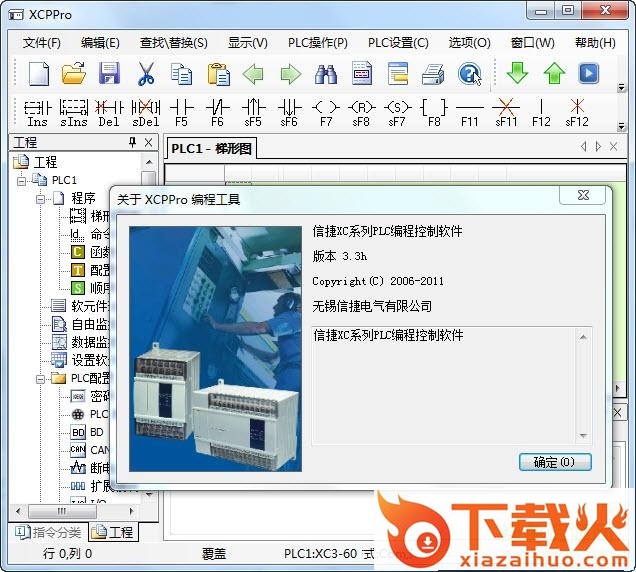Upload program from PLC with green up arrow
636x572 pixels.
coord(554,73)
